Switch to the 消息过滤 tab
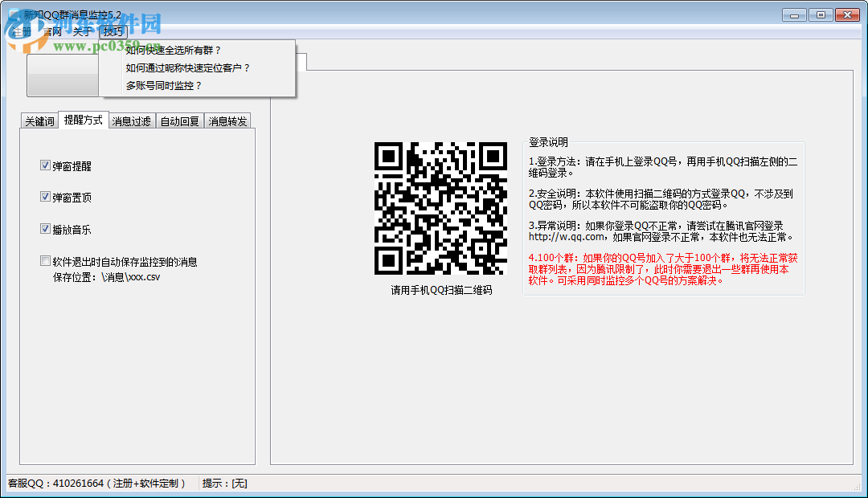 coord(131,121)
